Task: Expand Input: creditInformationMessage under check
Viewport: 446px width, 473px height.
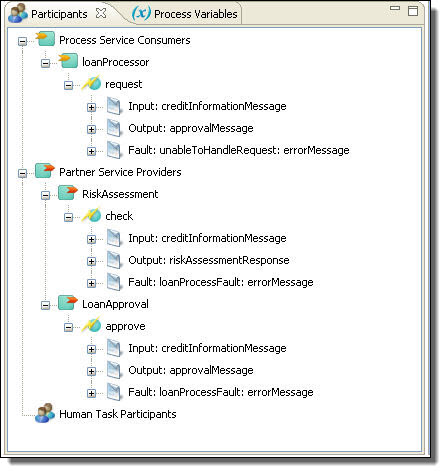Action: [91, 239]
